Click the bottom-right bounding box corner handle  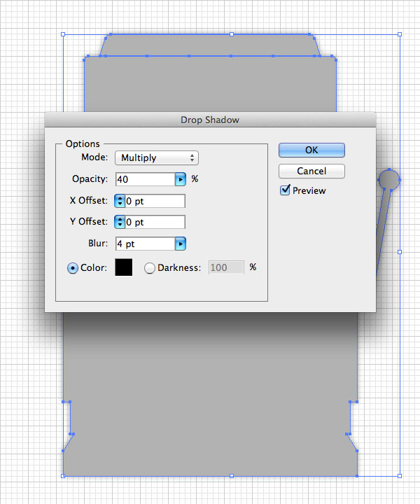[x=400, y=476]
